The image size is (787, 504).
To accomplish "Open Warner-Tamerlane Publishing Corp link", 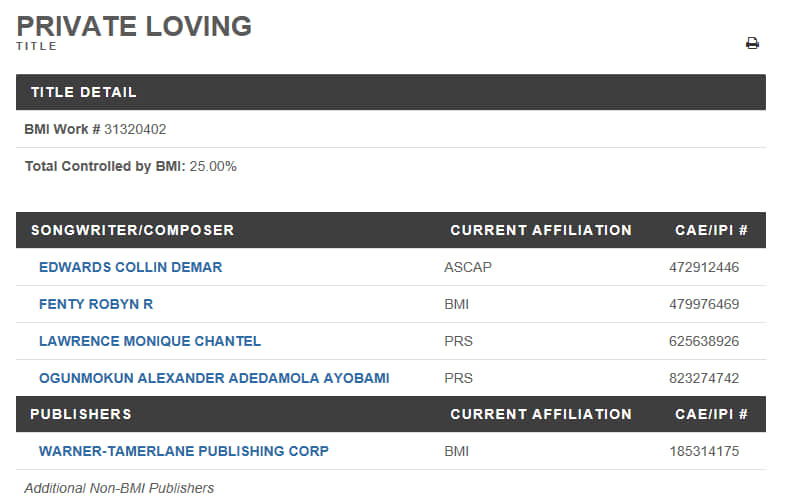I will pyautogui.click(x=184, y=451).
